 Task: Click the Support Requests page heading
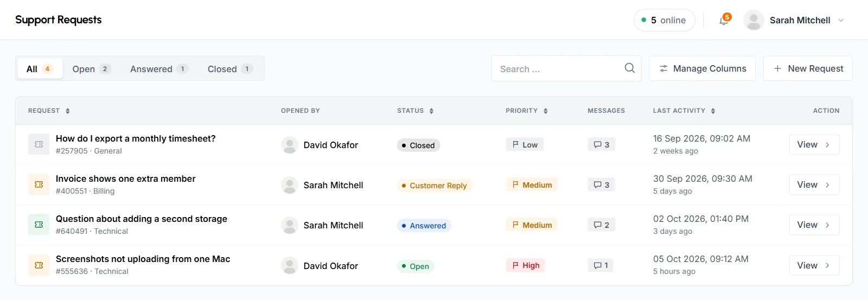[59, 20]
